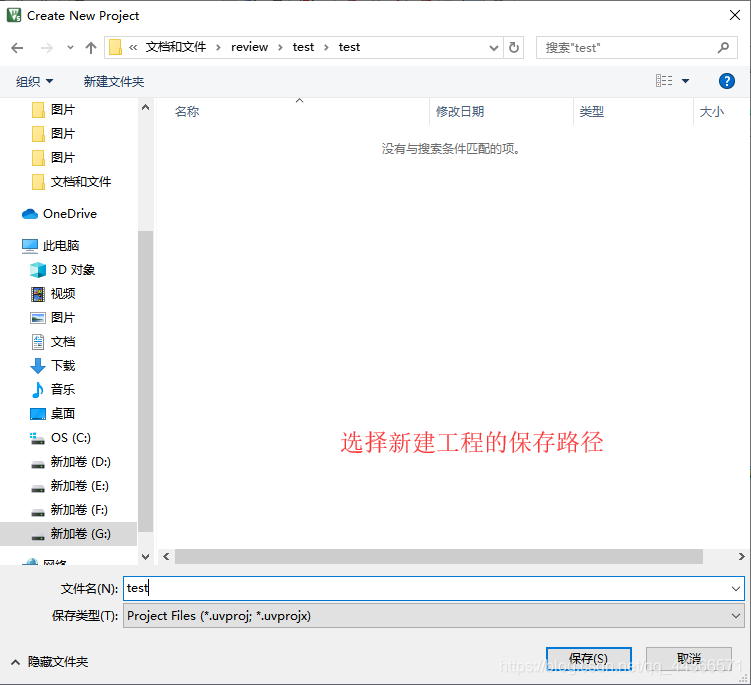Open the 组织 menu
The width and height of the screenshot is (751, 685).
[34, 81]
